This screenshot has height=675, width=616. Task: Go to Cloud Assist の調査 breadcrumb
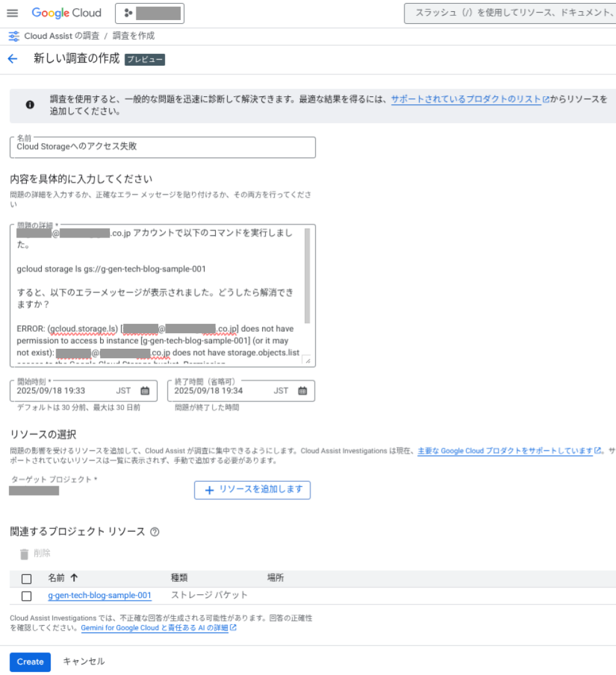pyautogui.click(x=61, y=36)
